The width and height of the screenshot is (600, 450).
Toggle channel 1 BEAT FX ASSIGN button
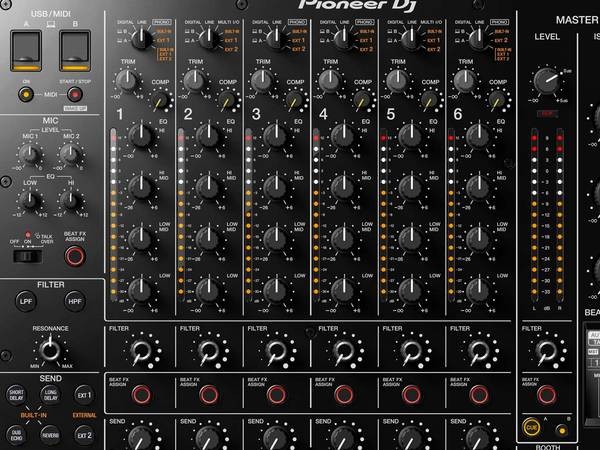142,395
